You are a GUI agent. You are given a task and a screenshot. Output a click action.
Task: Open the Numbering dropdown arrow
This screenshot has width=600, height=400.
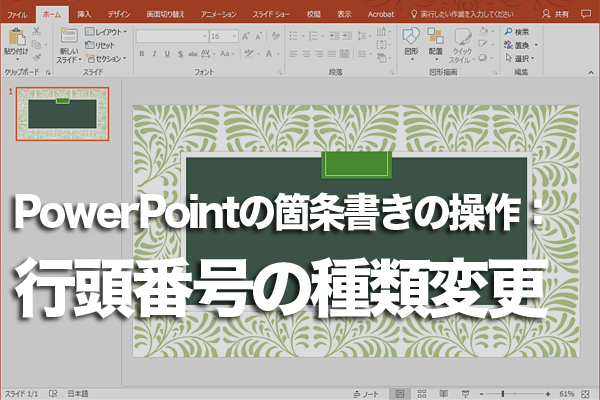tap(322, 36)
